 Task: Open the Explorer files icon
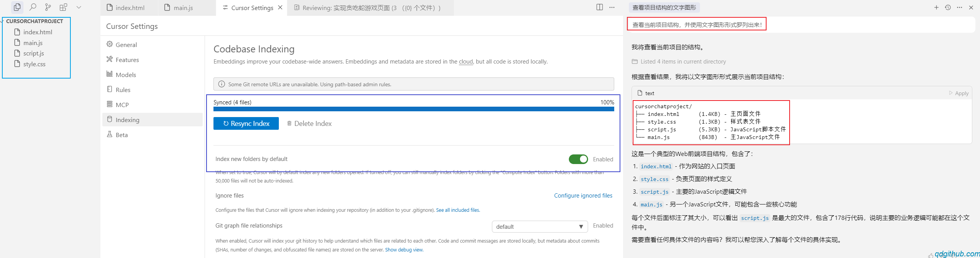pyautogui.click(x=17, y=7)
